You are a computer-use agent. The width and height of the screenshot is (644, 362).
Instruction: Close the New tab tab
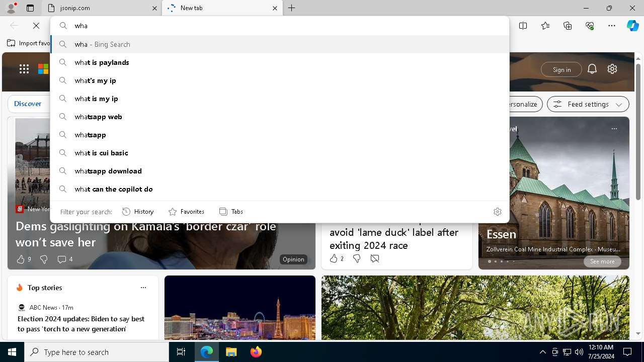tap(275, 8)
